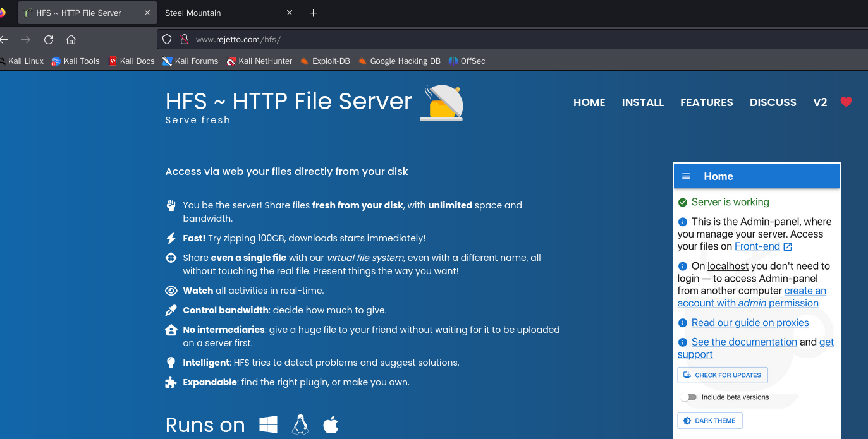Click the Windows logo under Runs on
This screenshot has width=868, height=439.
point(268,425)
